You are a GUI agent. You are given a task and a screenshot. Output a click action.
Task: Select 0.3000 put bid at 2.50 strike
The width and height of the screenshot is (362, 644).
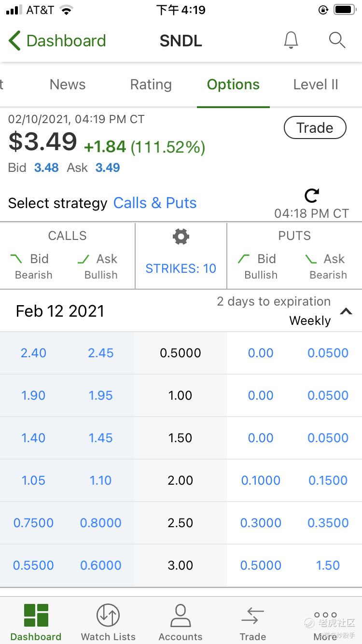coord(261,523)
